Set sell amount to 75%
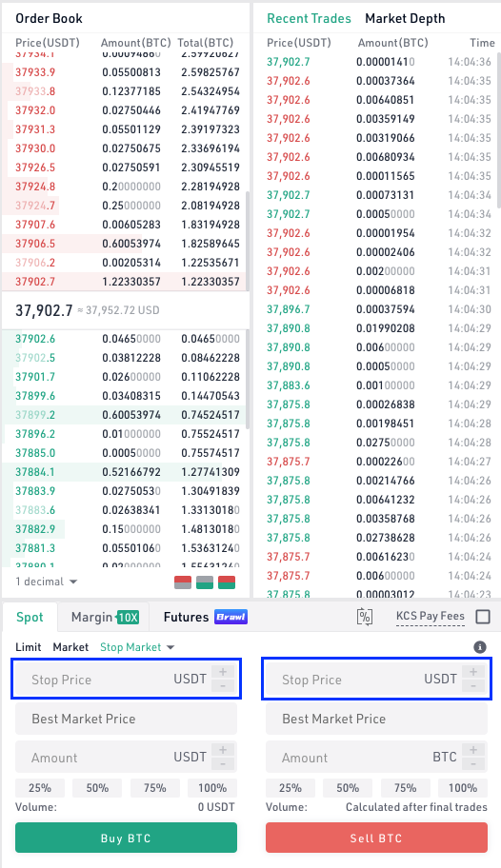 pyautogui.click(x=405, y=788)
